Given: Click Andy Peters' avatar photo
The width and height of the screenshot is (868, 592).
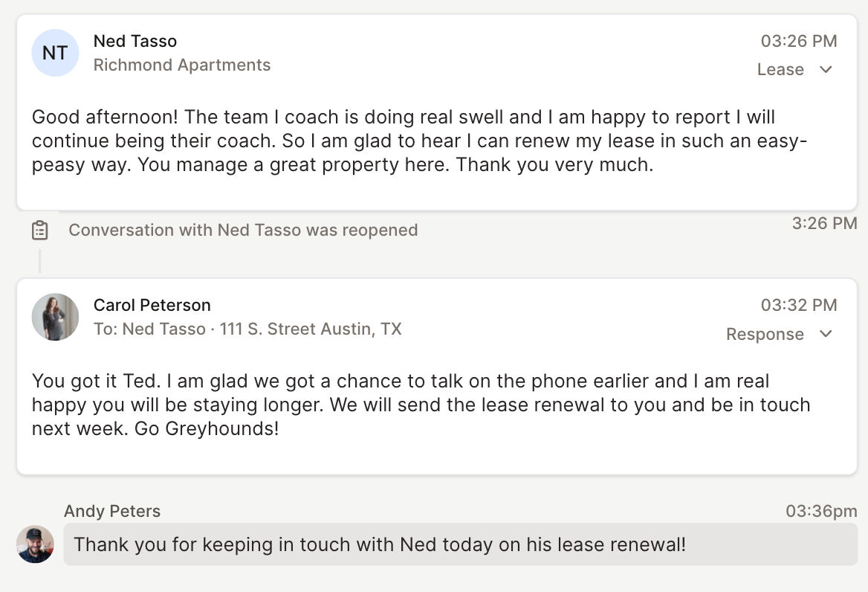Looking at the screenshot, I should (x=35, y=544).
